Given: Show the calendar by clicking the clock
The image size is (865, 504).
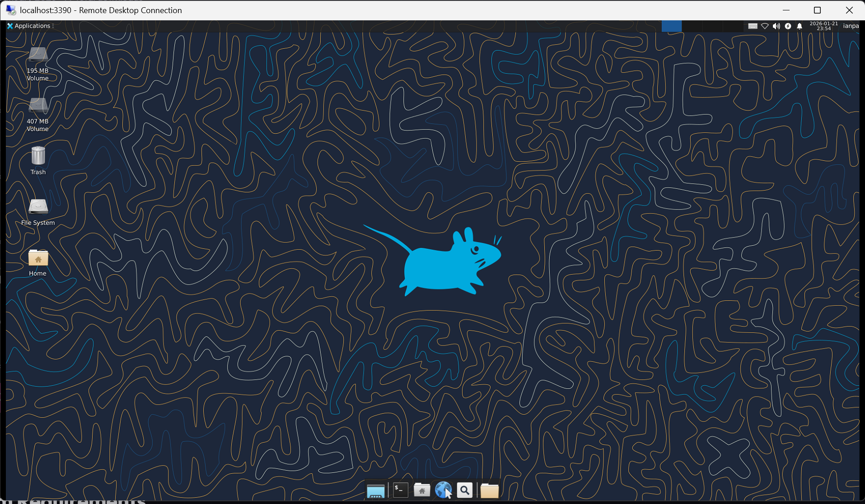Looking at the screenshot, I should (823, 26).
